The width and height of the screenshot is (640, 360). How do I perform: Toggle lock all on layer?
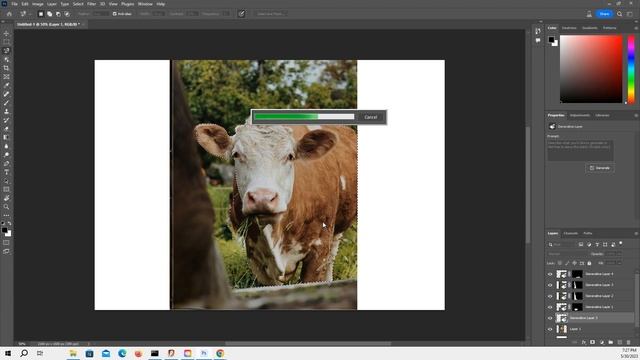click(589, 263)
